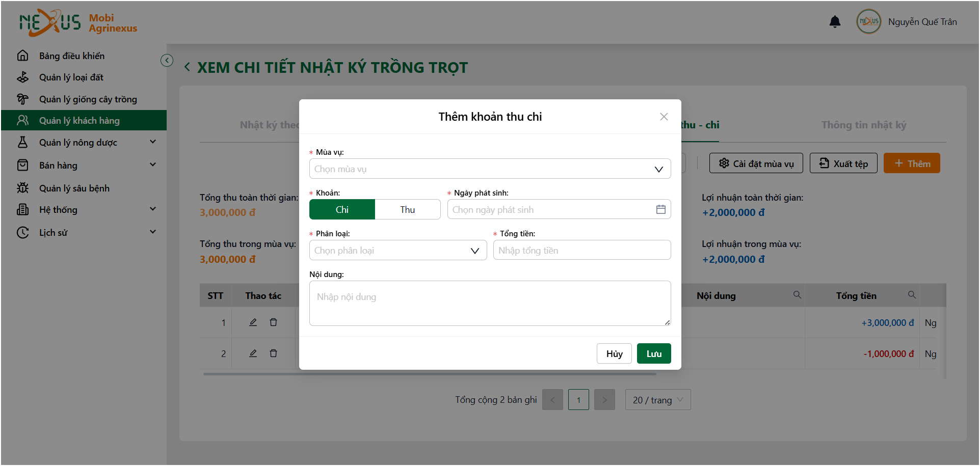980x466 pixels.
Task: Expand the Lịch sử submenu
Action: tap(153, 232)
